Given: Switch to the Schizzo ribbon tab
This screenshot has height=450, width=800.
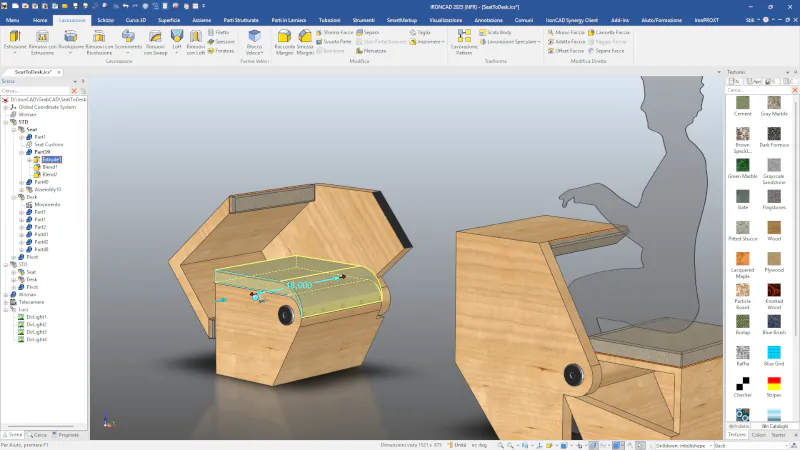Looking at the screenshot, I should (x=106, y=20).
